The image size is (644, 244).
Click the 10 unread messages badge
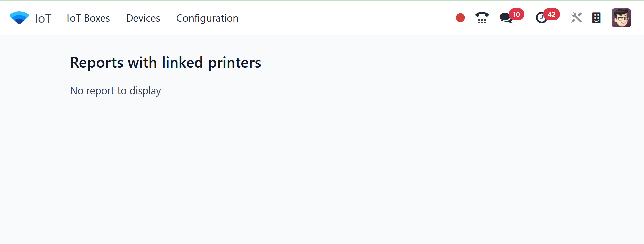516,14
